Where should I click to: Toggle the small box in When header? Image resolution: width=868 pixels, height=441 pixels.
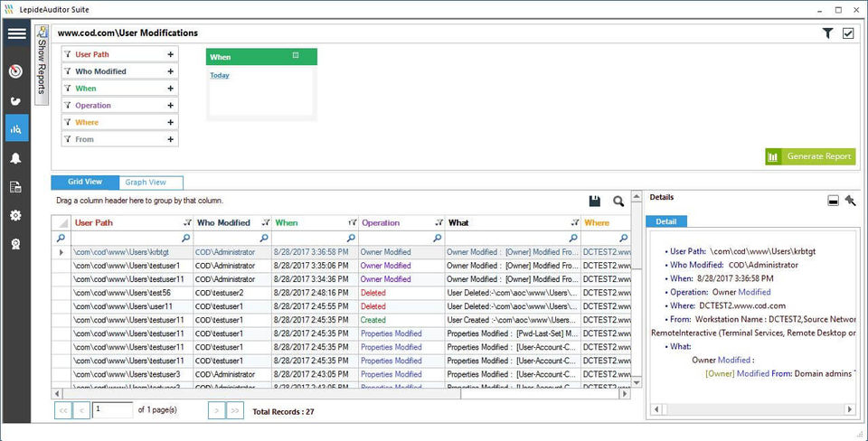point(296,56)
